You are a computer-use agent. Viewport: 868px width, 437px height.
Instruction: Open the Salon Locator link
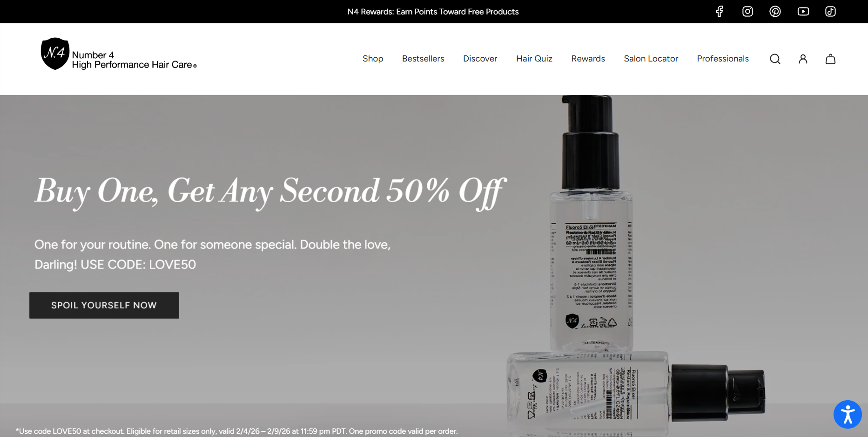coord(651,59)
